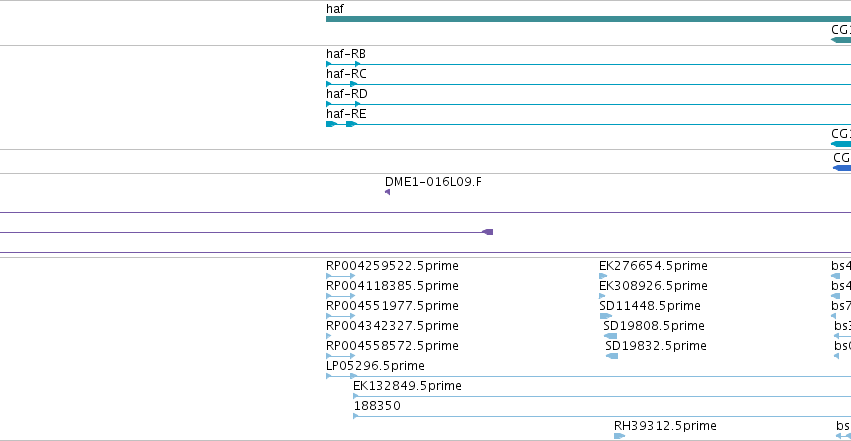Click the RP004551977.5prime EST glyph
Screen dimensions: 851x441
340,316
